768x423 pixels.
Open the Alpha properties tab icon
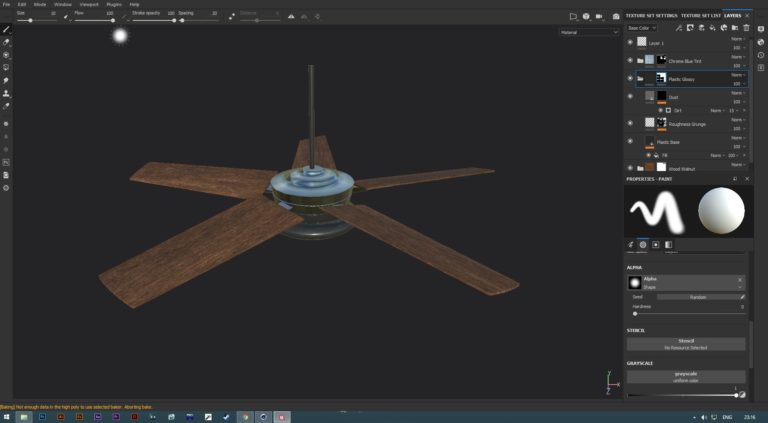(x=643, y=244)
